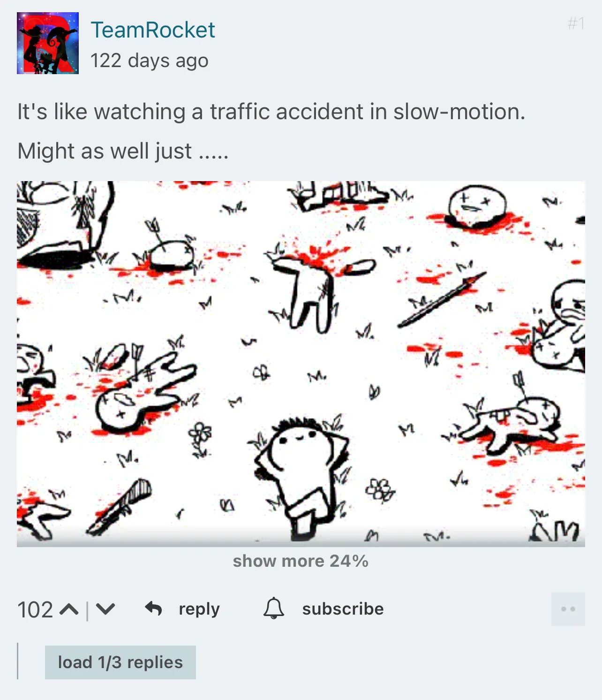Open TeamRocket's avatar image
Viewport: 602px width, 700px height.
coord(48,43)
